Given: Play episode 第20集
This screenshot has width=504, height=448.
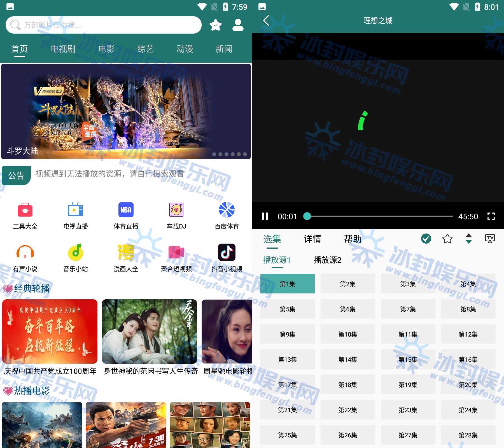Looking at the screenshot, I should click(468, 384).
